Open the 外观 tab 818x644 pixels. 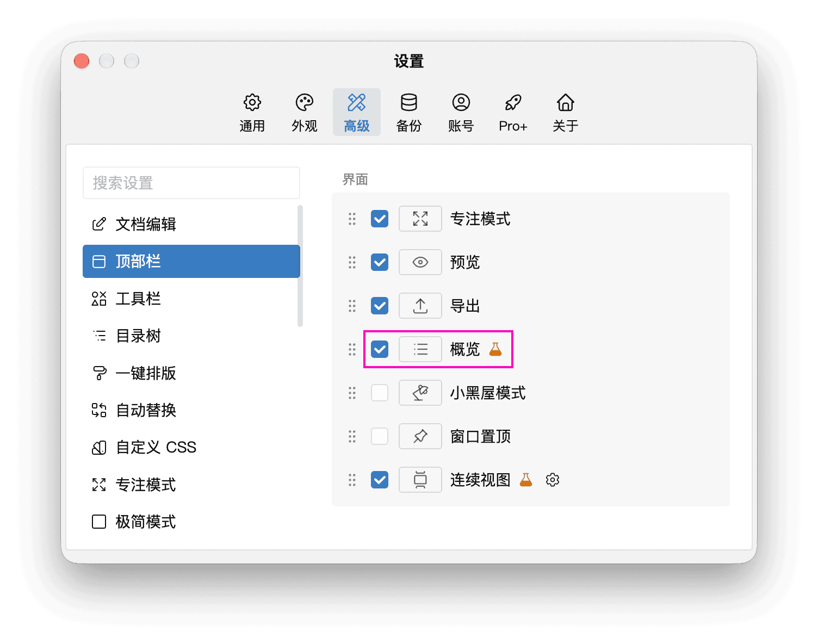pyautogui.click(x=305, y=112)
